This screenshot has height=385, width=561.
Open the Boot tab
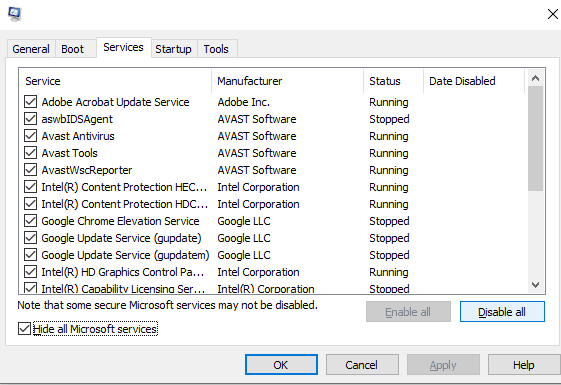click(72, 49)
